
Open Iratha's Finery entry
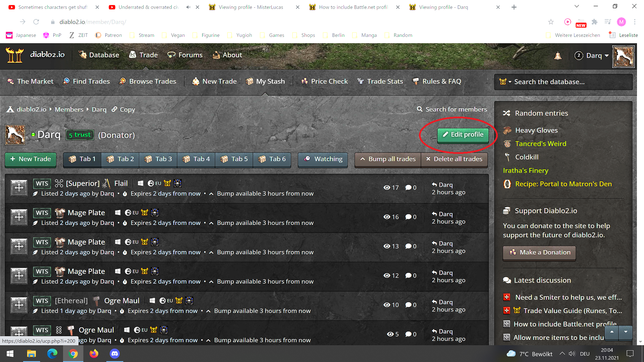click(526, 171)
